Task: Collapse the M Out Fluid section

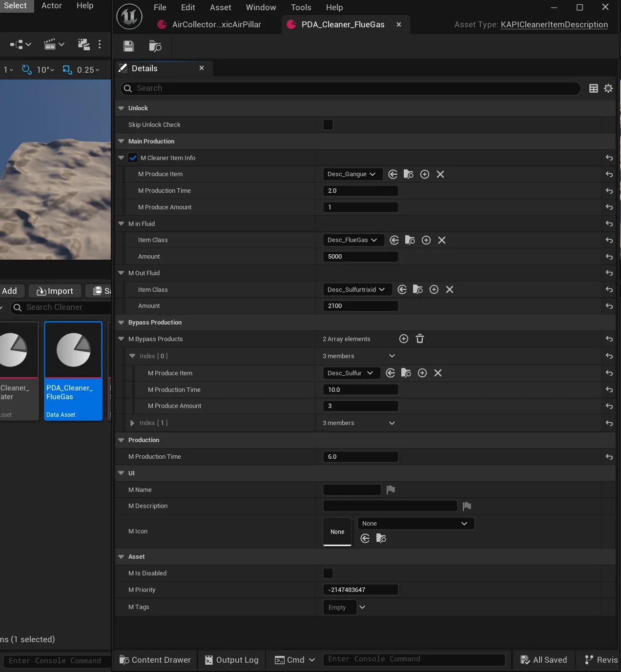Action: (x=121, y=273)
